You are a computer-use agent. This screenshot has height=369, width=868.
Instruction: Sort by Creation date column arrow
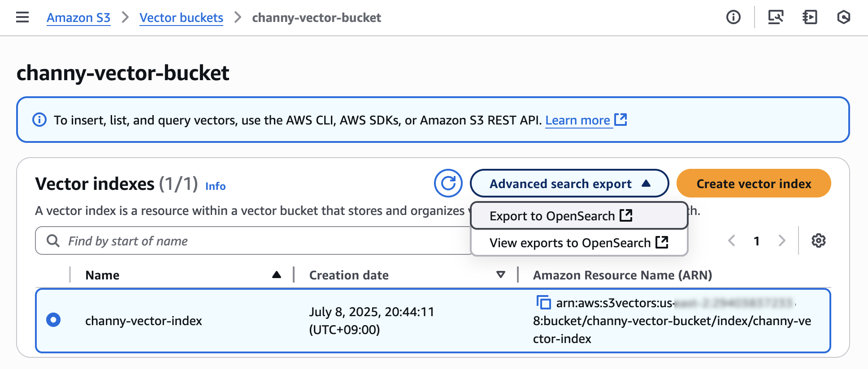tap(501, 275)
